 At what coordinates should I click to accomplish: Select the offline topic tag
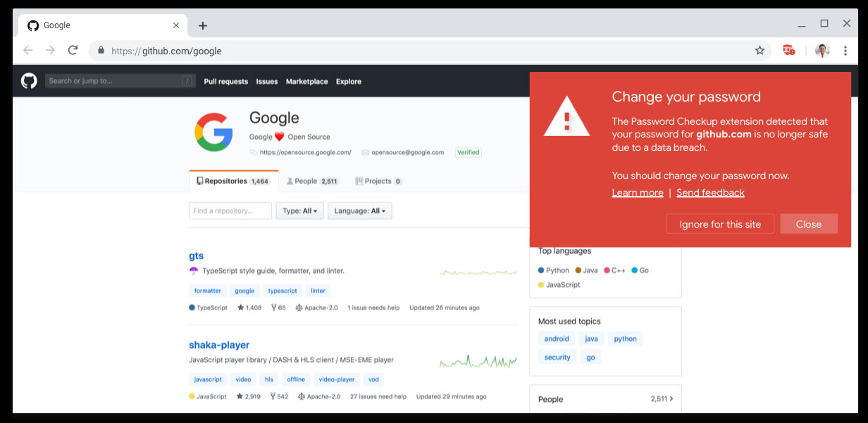(296, 379)
